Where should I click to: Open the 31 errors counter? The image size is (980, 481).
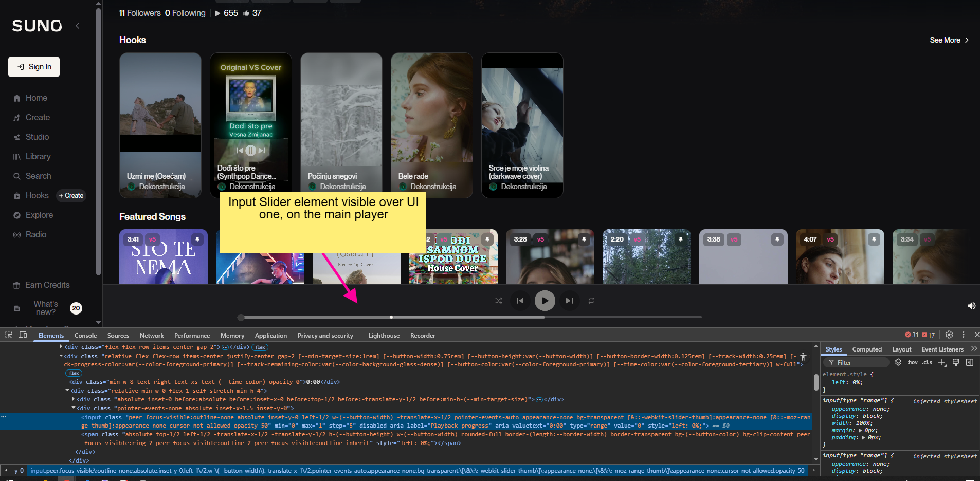[912, 335]
